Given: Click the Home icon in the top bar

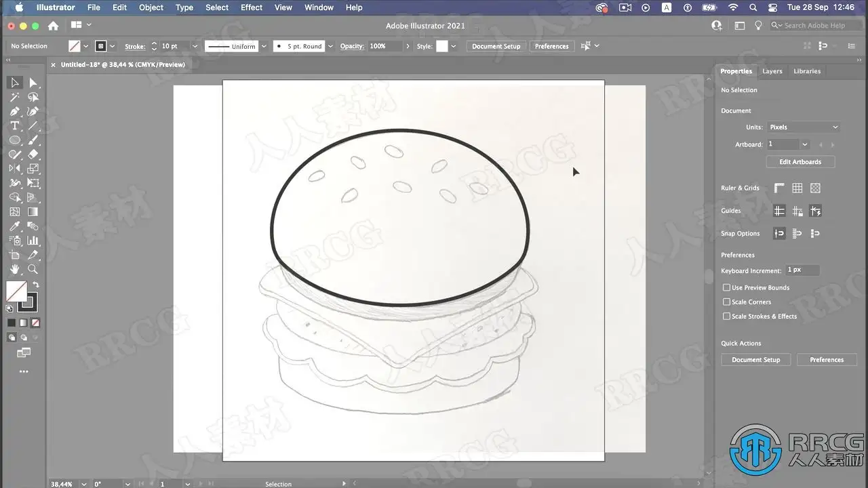Looking at the screenshot, I should [x=53, y=26].
